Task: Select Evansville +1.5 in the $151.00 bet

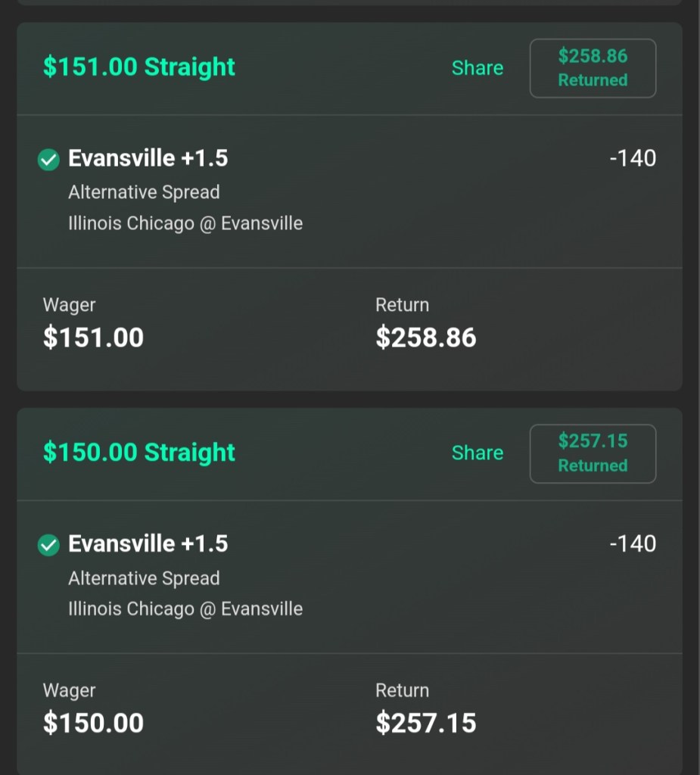Action: pos(148,158)
